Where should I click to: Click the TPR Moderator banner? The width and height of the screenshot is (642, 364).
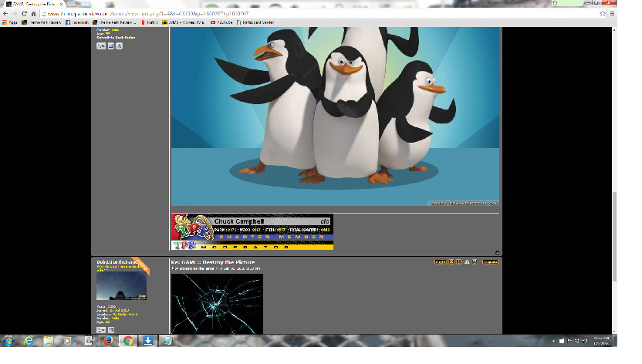click(252, 245)
